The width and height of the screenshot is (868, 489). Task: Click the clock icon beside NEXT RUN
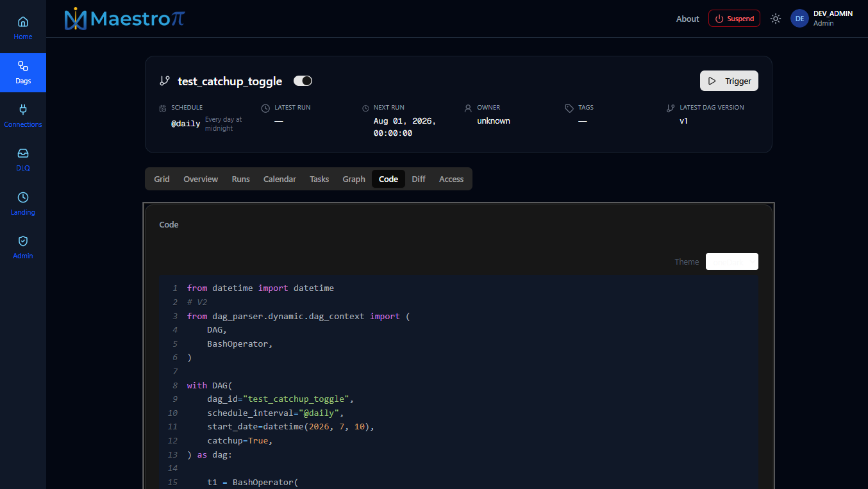pos(365,108)
